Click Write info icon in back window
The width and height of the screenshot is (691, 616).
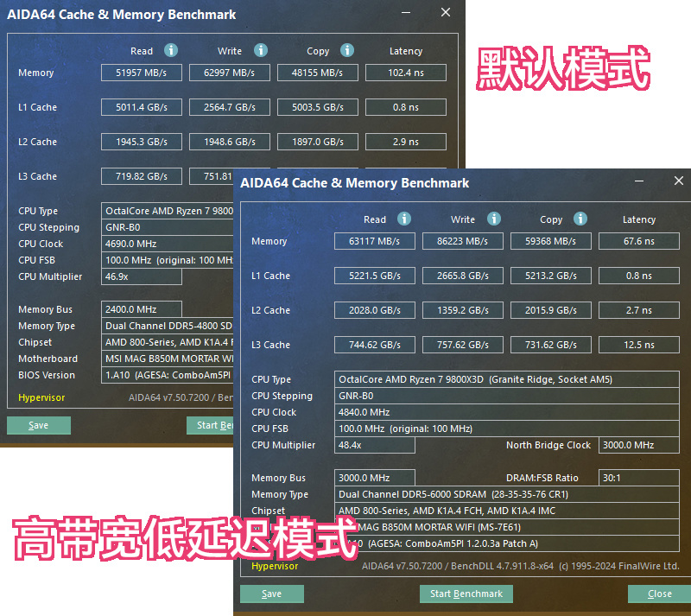click(261, 50)
